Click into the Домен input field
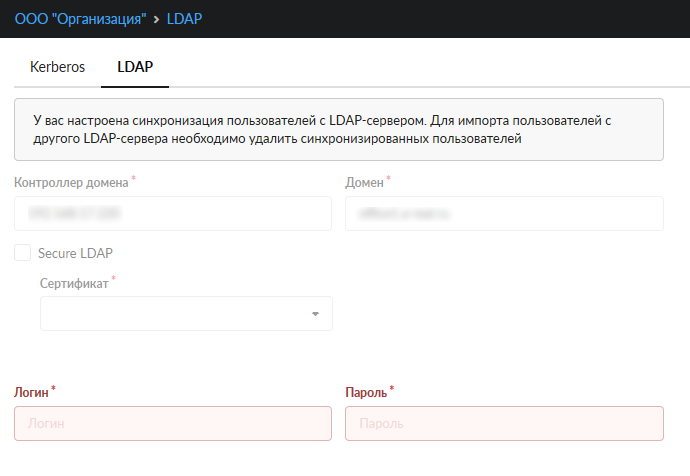This screenshot has width=690, height=476. pos(504,213)
